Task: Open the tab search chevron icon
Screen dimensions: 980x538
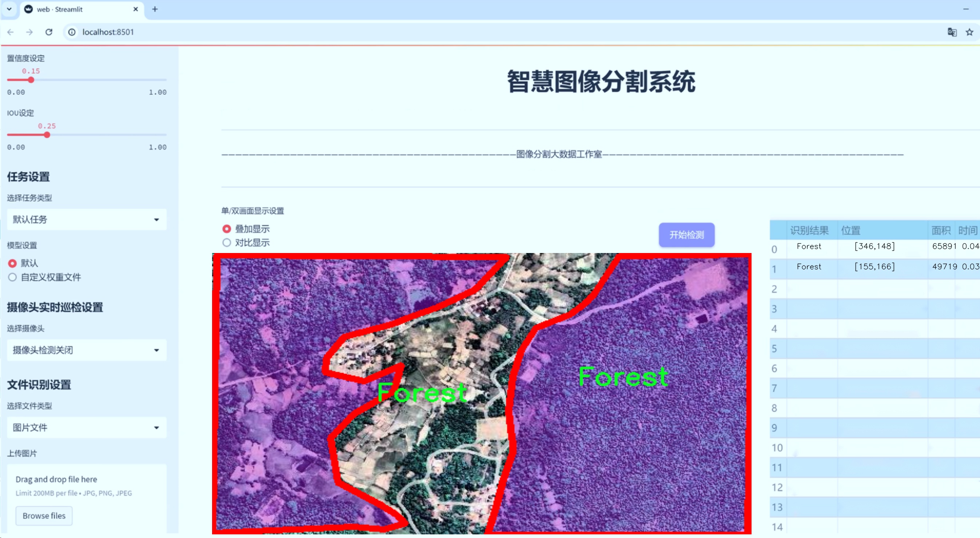Action: coord(9,9)
